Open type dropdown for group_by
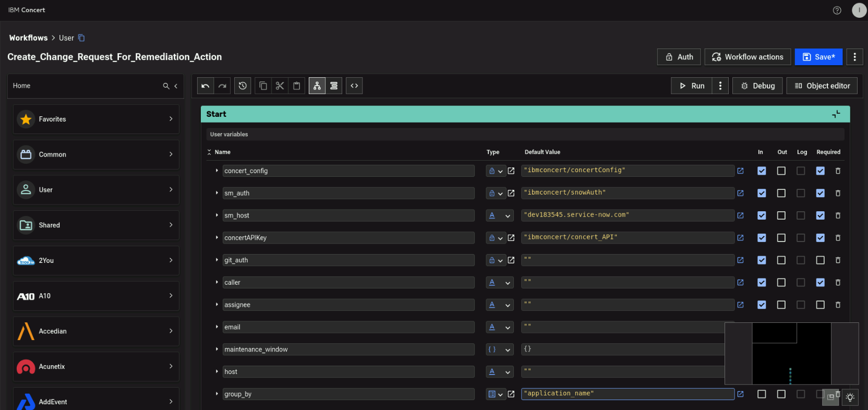 tap(496, 394)
